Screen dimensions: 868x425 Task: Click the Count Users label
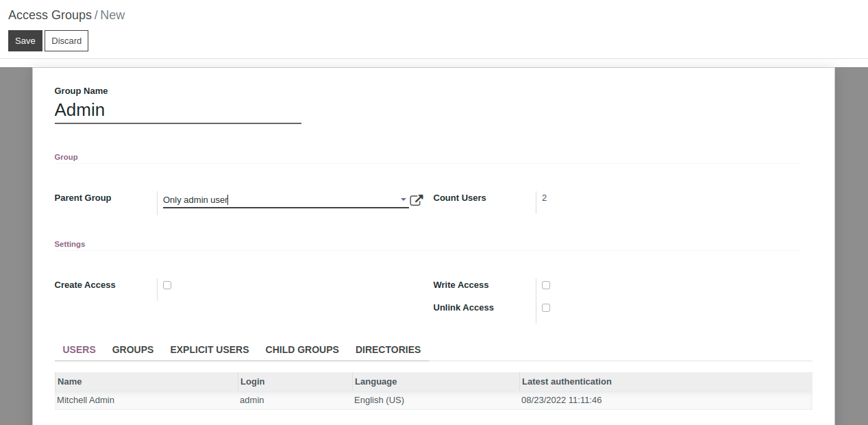[x=460, y=198]
